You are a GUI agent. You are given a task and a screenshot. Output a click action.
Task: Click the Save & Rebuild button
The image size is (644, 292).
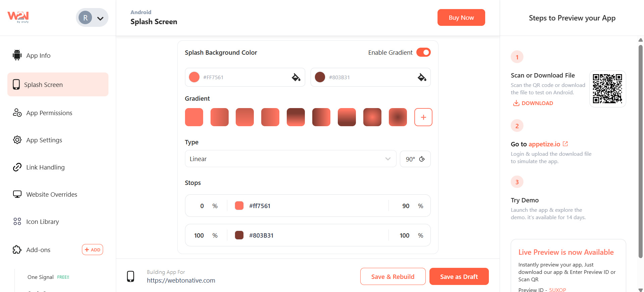point(393,277)
